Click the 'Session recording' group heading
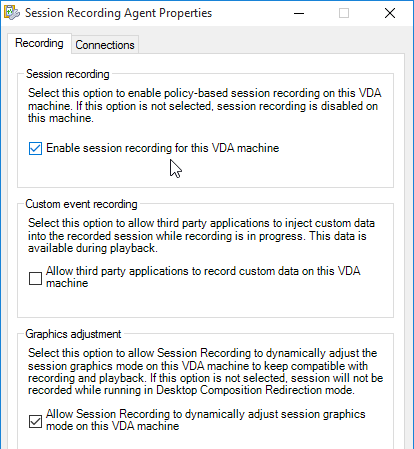 pyautogui.click(x=68, y=74)
